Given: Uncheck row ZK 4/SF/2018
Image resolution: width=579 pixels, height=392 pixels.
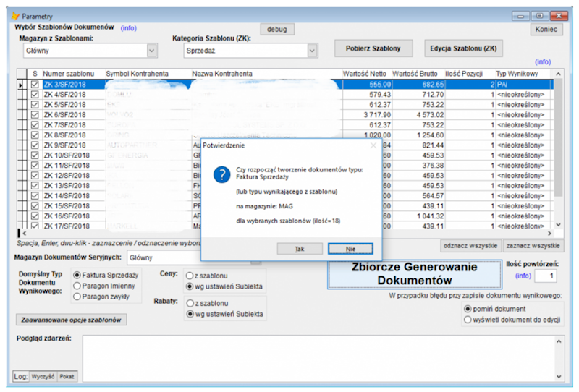Looking at the screenshot, I should pos(35,95).
